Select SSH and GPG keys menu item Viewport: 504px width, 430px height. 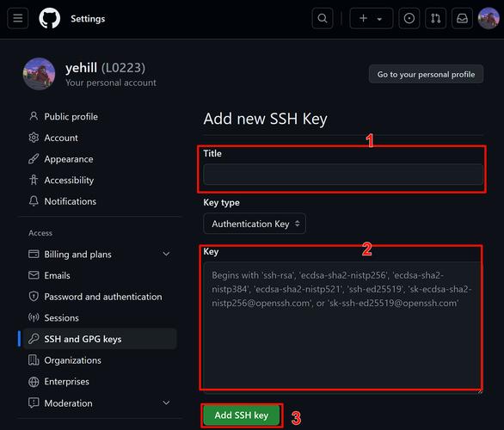100,339
